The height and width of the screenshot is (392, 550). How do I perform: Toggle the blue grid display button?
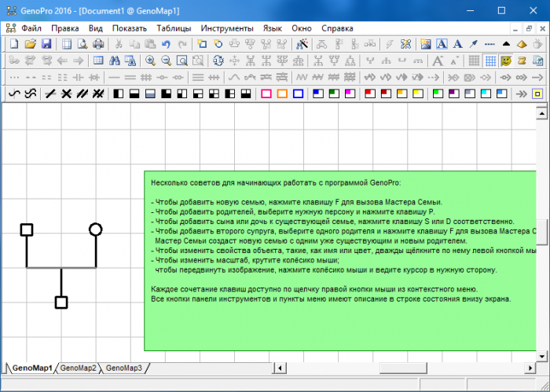pyautogui.click(x=490, y=60)
